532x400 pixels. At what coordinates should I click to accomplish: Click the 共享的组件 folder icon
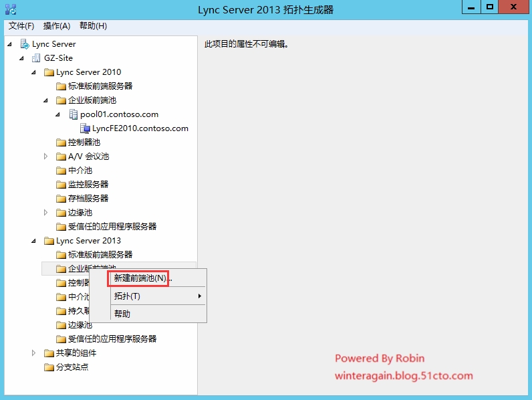point(49,353)
